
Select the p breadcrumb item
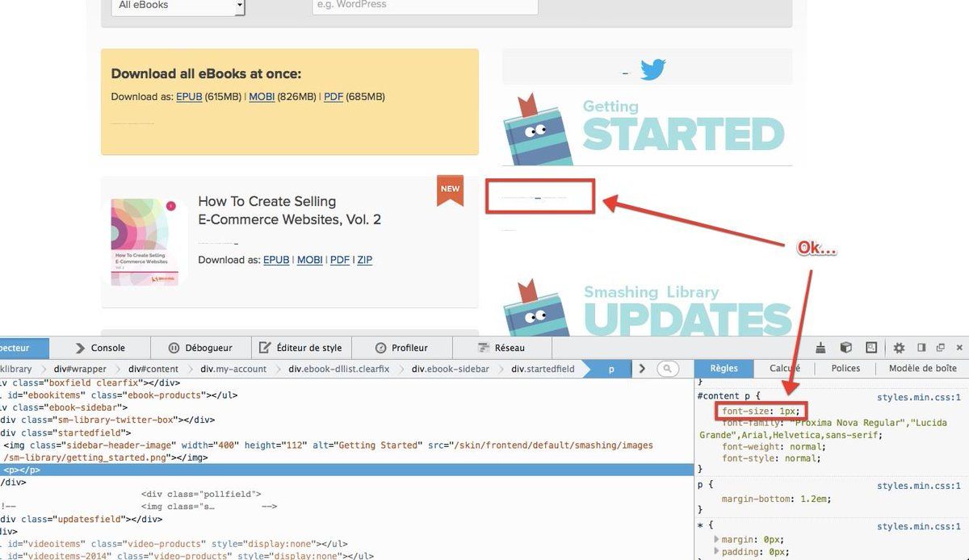(x=611, y=369)
